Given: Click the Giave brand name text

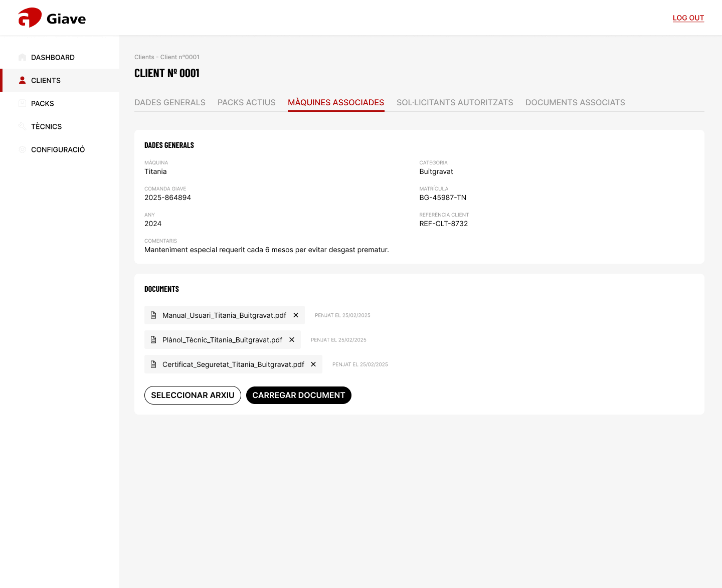Looking at the screenshot, I should click(66, 19).
